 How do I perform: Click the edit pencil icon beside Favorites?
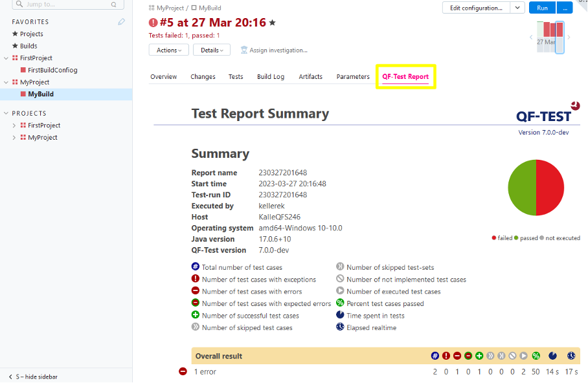(x=121, y=22)
